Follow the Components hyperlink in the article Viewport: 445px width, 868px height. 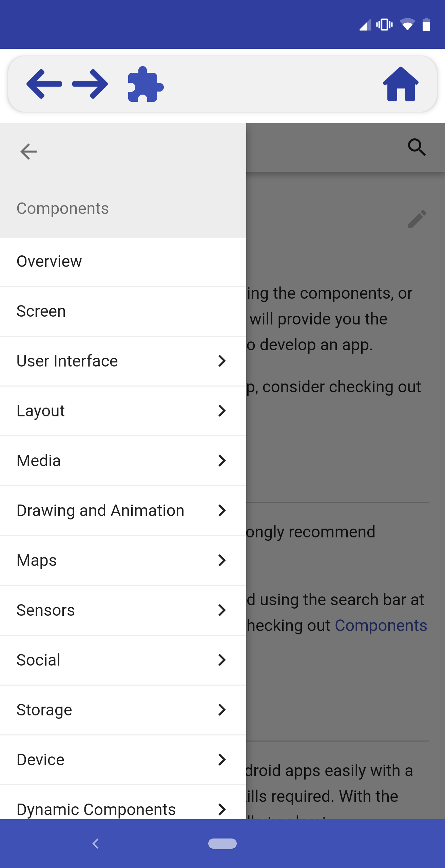pyautogui.click(x=381, y=626)
